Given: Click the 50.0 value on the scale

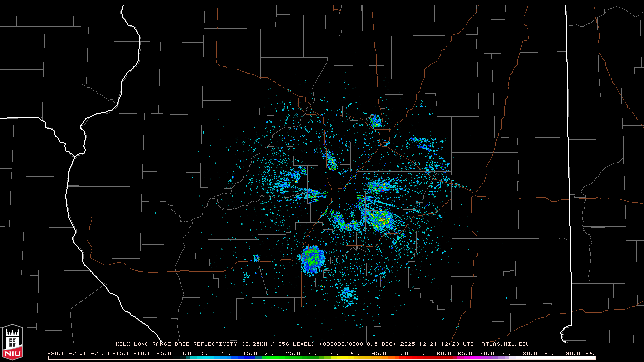Looking at the screenshot, I should click(x=401, y=353).
